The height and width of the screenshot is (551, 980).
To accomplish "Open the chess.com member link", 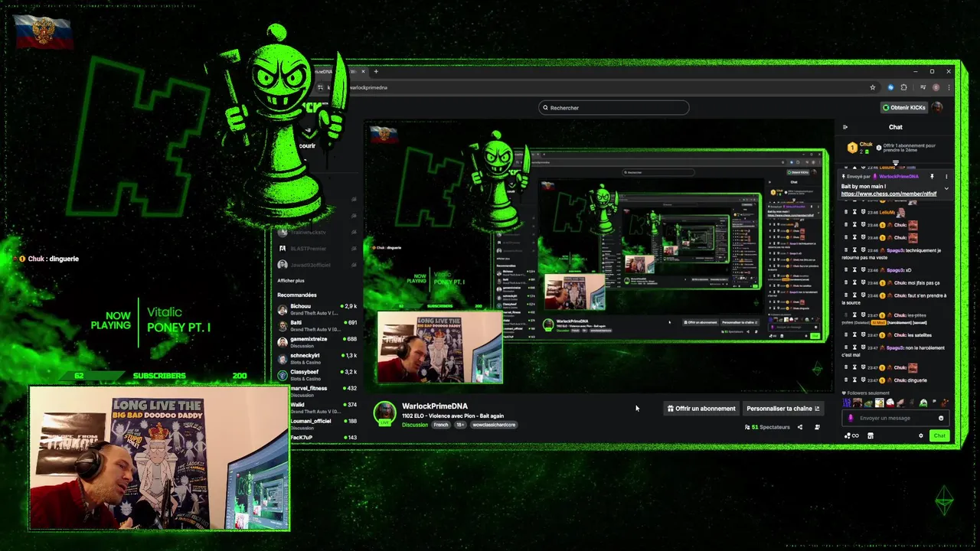I will coord(889,194).
